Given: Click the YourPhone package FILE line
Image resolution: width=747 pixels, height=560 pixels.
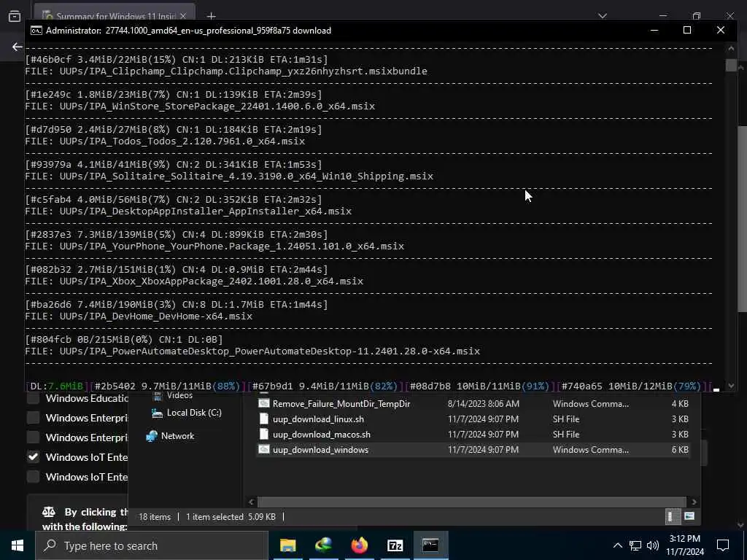Looking at the screenshot, I should tap(215, 246).
